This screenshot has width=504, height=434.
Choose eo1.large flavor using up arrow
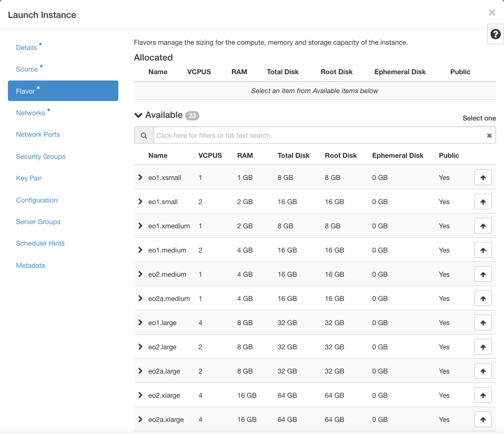pos(482,323)
